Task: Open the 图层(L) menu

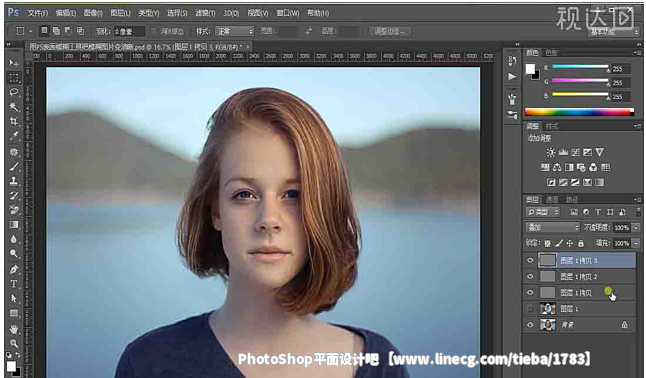Action: (120, 13)
